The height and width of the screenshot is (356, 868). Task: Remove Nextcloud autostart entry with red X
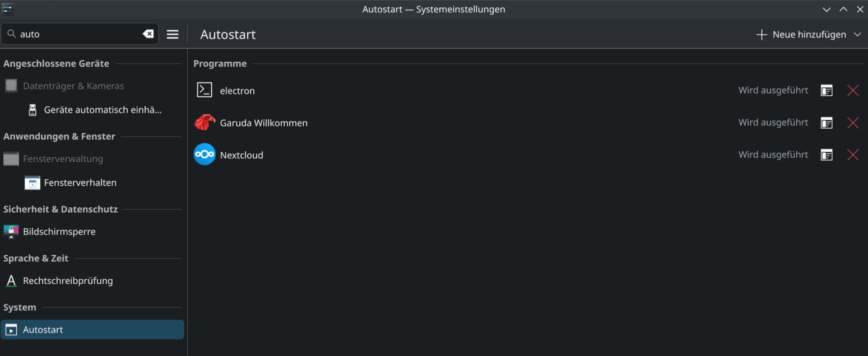pos(852,155)
